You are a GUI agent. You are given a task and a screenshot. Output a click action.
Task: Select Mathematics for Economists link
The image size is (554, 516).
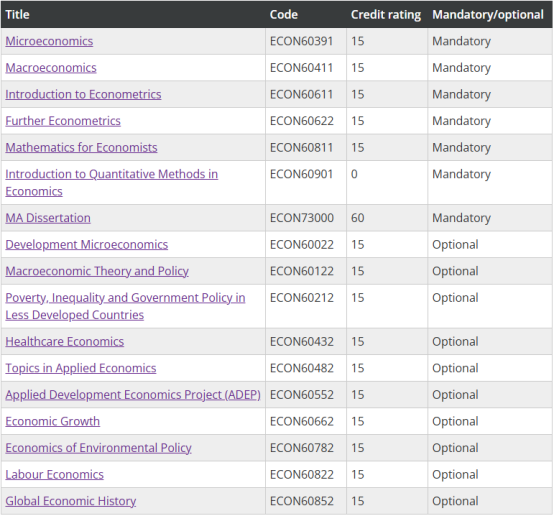click(x=81, y=147)
